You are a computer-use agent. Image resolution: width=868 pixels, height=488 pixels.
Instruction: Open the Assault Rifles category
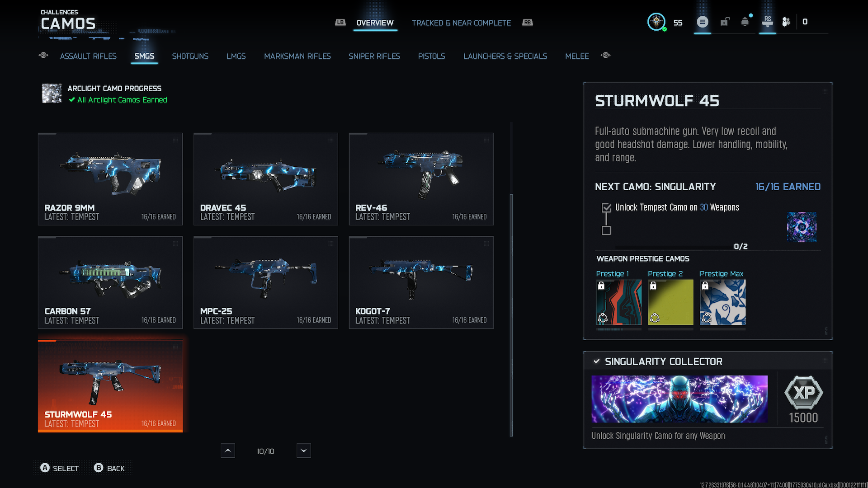(88, 56)
